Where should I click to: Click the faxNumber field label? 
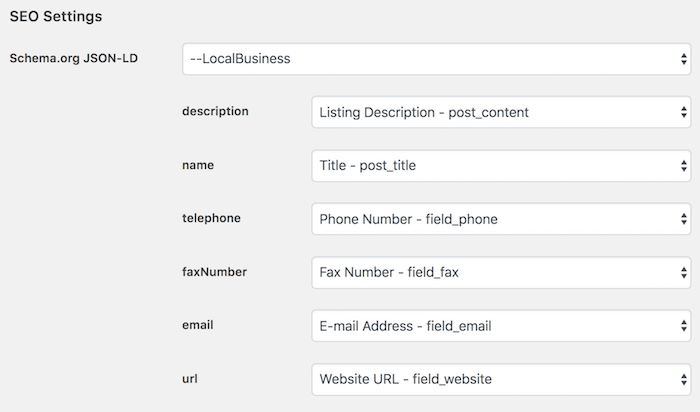[214, 272]
